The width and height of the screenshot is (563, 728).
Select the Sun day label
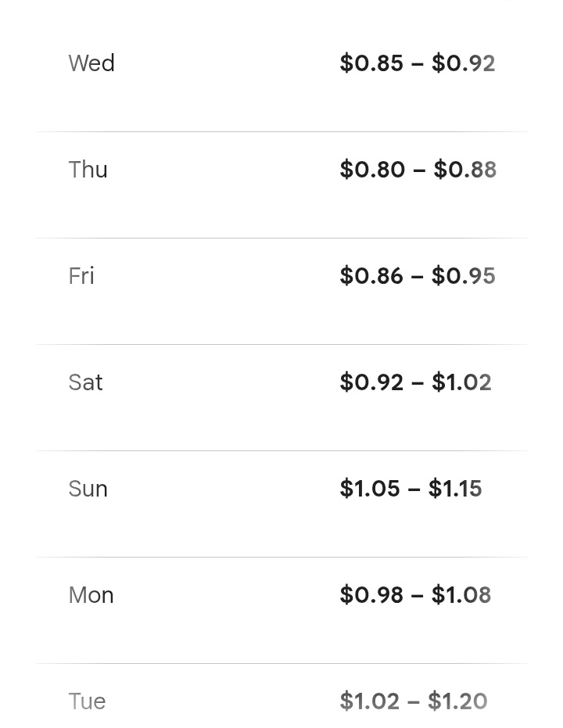(88, 489)
